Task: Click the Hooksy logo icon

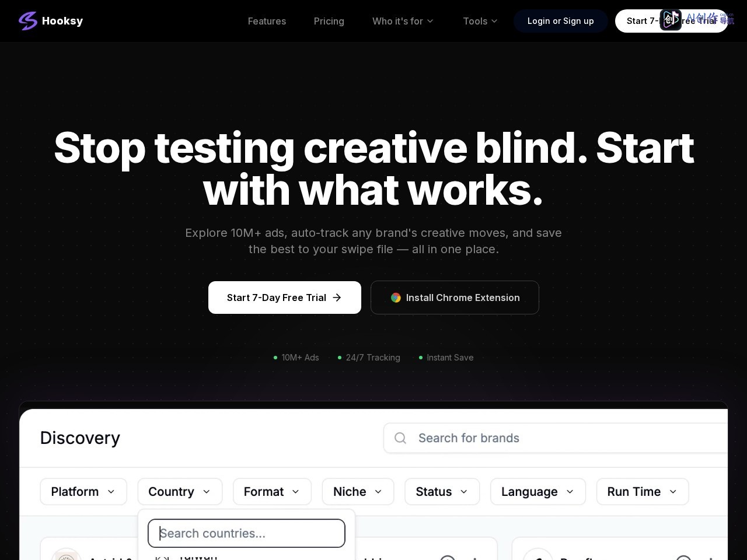Action: (28, 21)
